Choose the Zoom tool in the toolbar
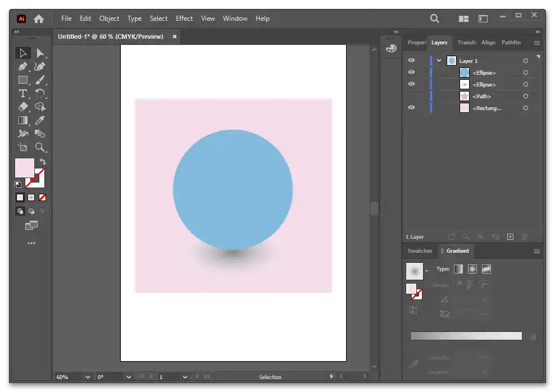 click(40, 147)
